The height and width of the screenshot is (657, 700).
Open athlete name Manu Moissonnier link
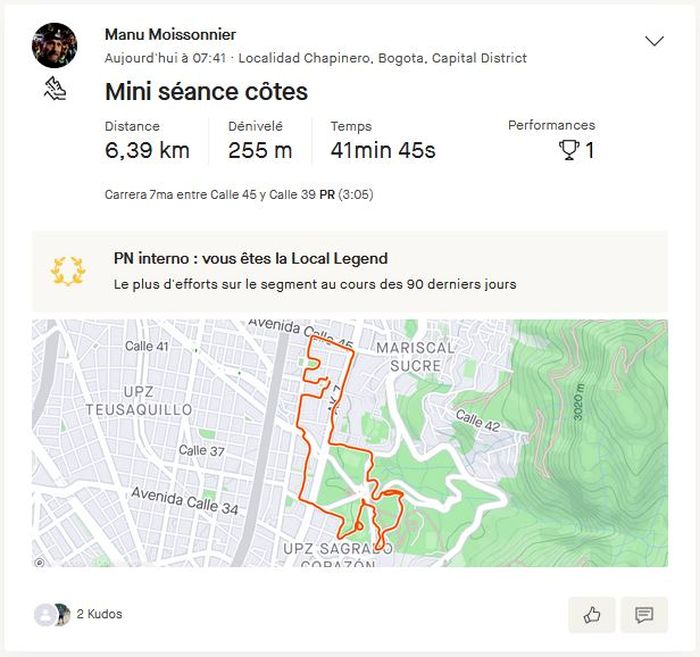[170, 35]
